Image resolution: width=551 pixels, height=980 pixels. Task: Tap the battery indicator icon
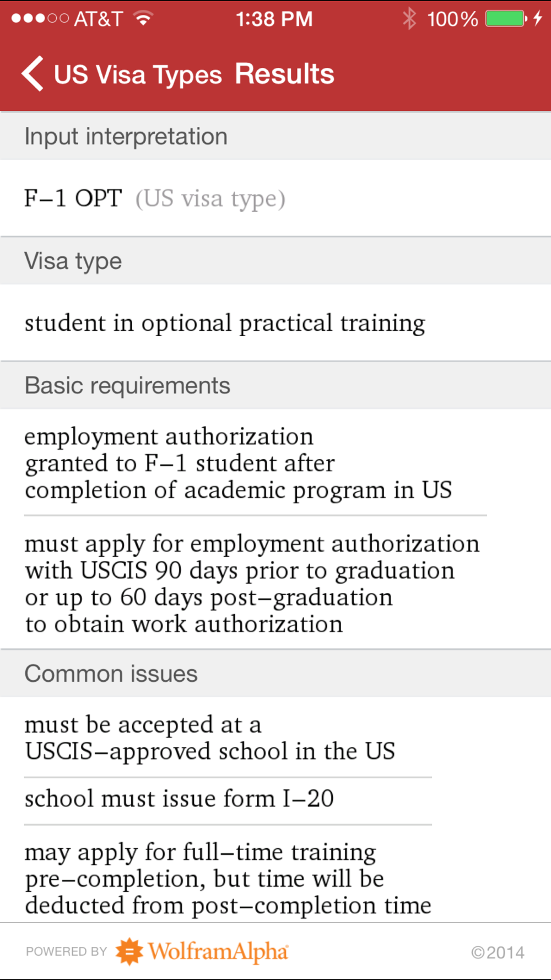(x=506, y=19)
